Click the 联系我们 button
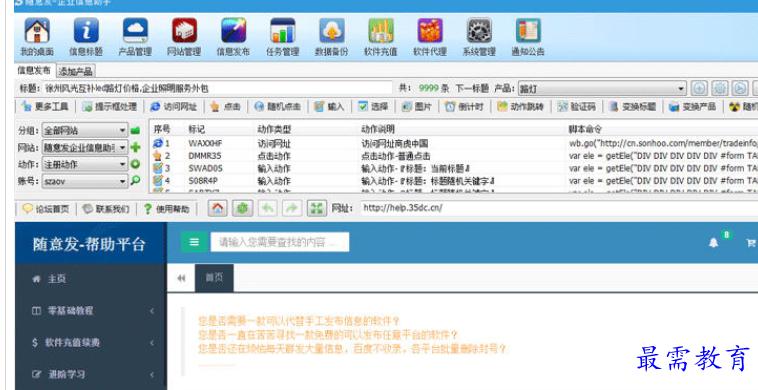The width and height of the screenshot is (758, 390). coord(106,209)
